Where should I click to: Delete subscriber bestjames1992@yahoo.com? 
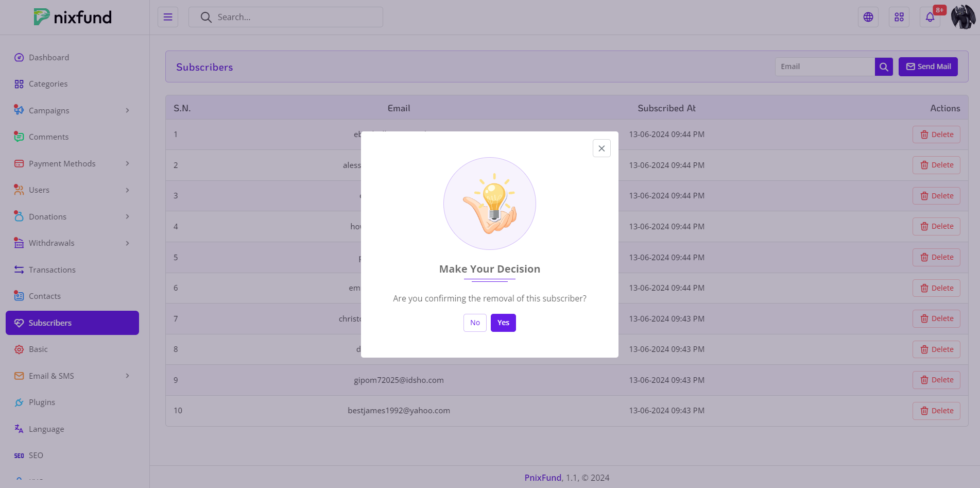(936, 411)
